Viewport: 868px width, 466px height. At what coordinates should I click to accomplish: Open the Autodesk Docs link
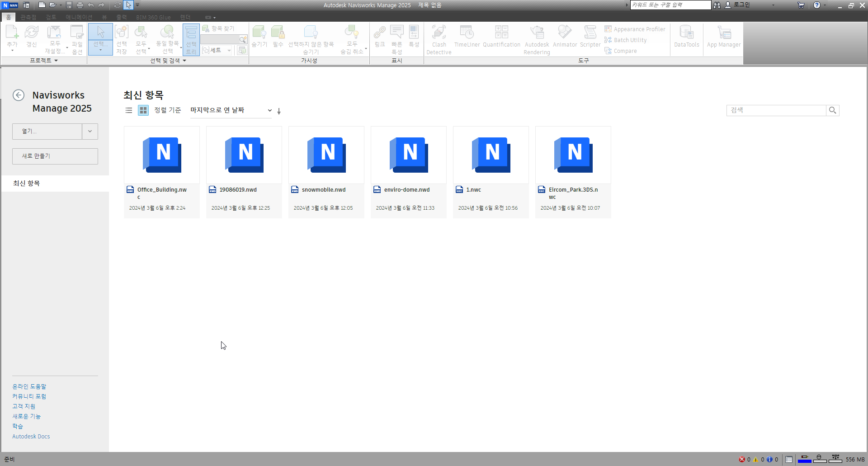[x=31, y=436]
